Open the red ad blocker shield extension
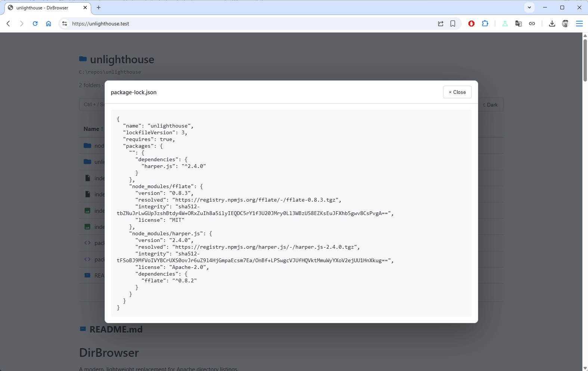Screen dimensions: 588x371 pos(471,24)
